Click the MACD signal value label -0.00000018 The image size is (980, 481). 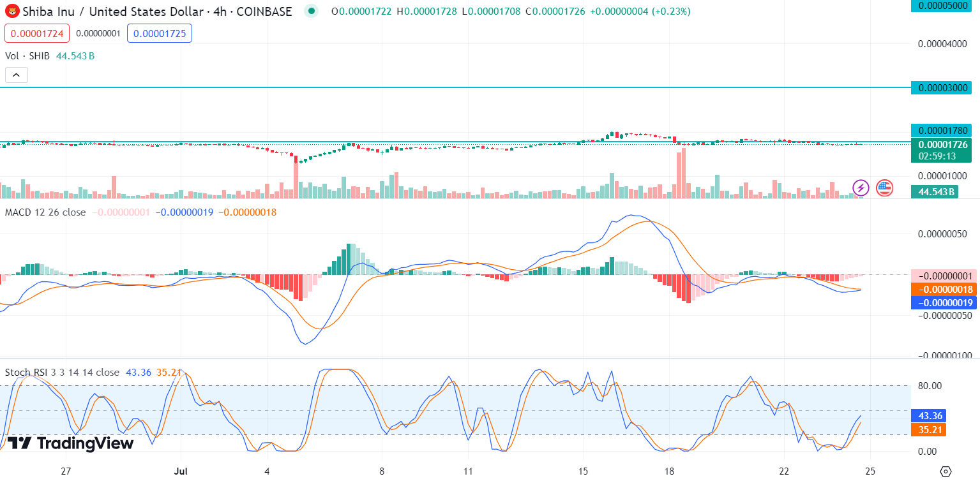tap(943, 289)
